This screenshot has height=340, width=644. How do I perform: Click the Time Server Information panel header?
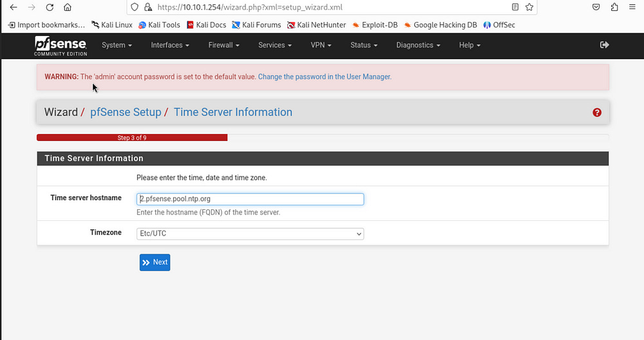[x=323, y=158]
